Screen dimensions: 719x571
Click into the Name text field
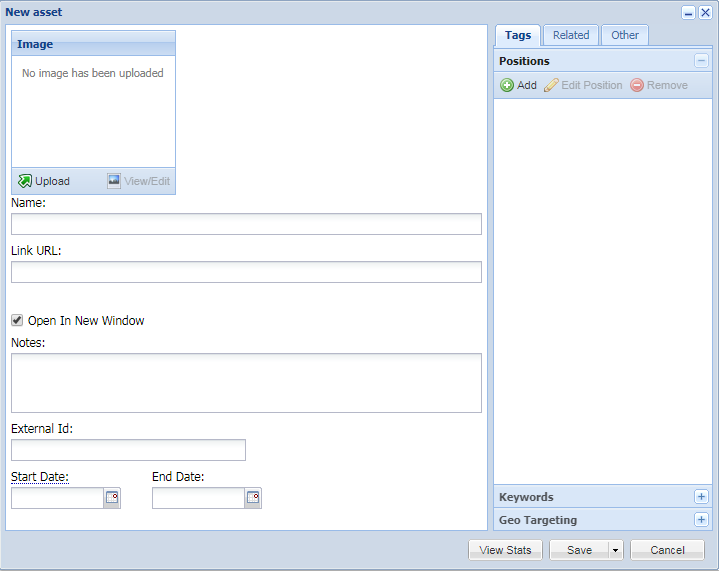tap(246, 224)
